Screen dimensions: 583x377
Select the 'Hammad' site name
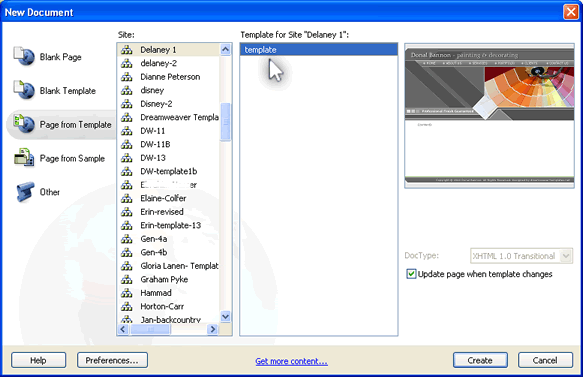point(156,293)
